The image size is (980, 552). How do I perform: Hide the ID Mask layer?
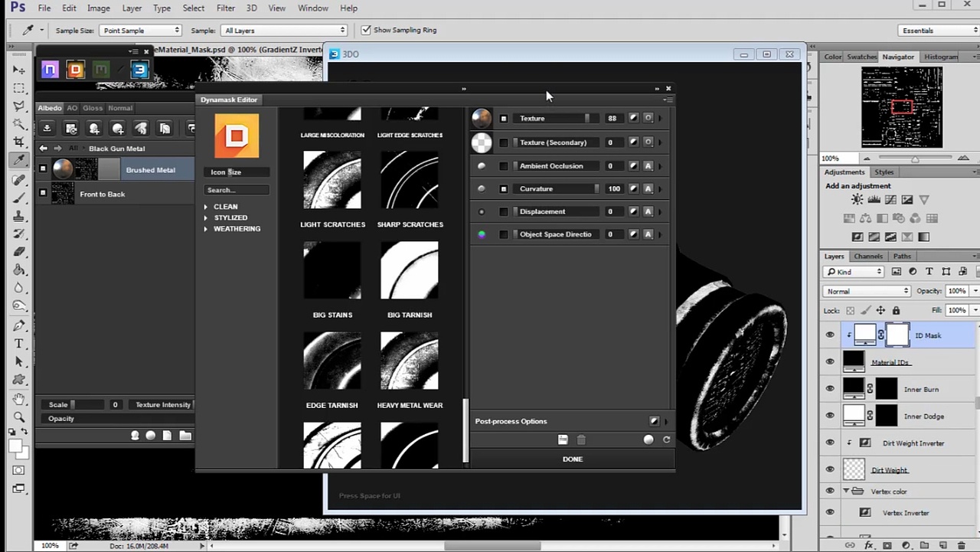(x=830, y=335)
